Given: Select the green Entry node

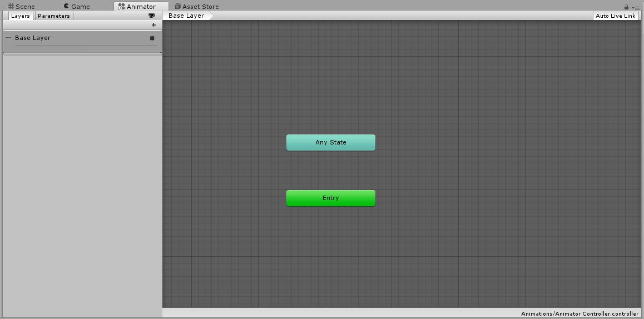Looking at the screenshot, I should click(330, 198).
